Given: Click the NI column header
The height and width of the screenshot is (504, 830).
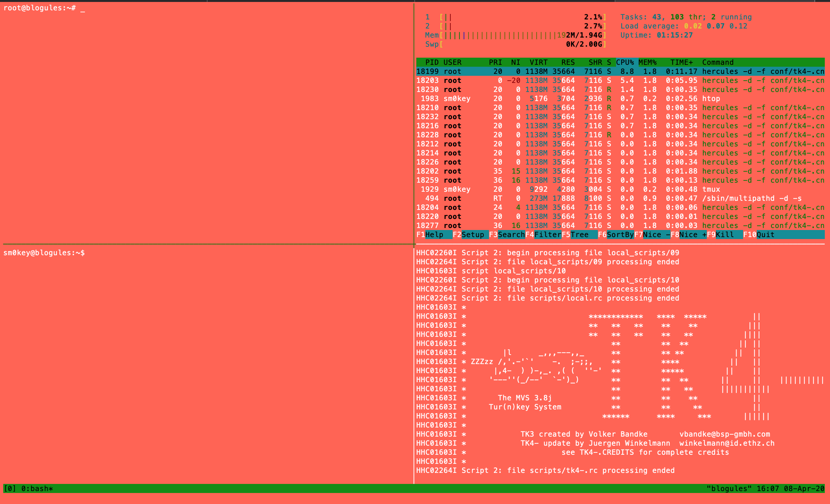Looking at the screenshot, I should (x=516, y=63).
